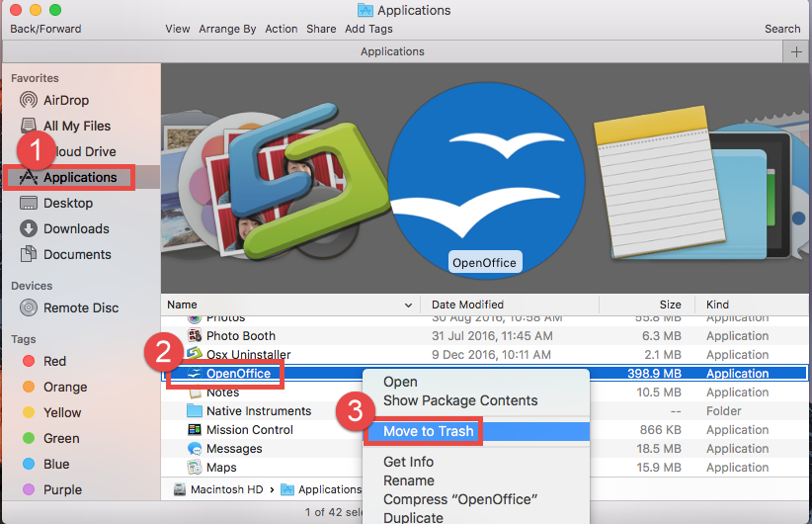Select the OpenOffice row icon
812x524 pixels.
click(x=195, y=373)
